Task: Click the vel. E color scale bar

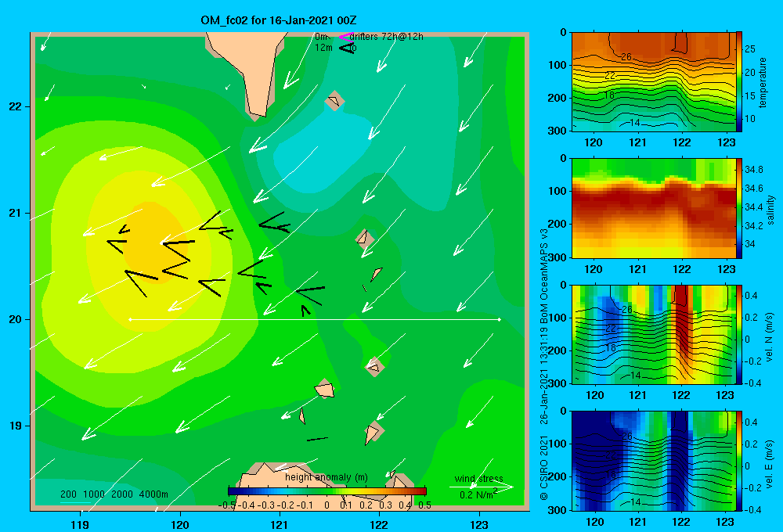Action: pos(739,461)
